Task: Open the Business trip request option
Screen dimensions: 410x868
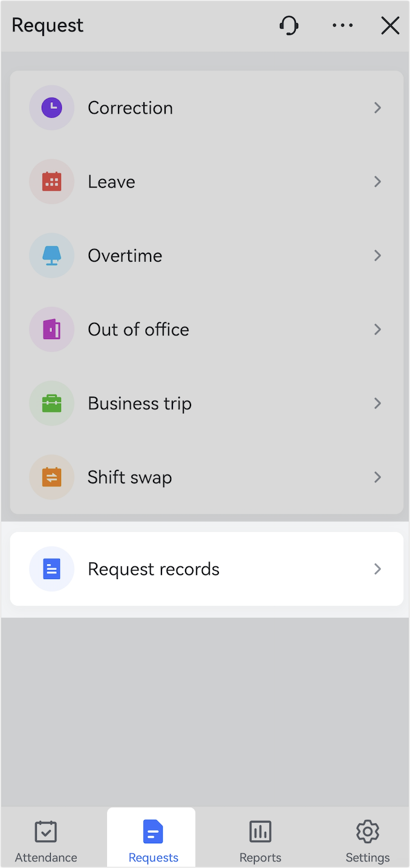Action: [206, 403]
